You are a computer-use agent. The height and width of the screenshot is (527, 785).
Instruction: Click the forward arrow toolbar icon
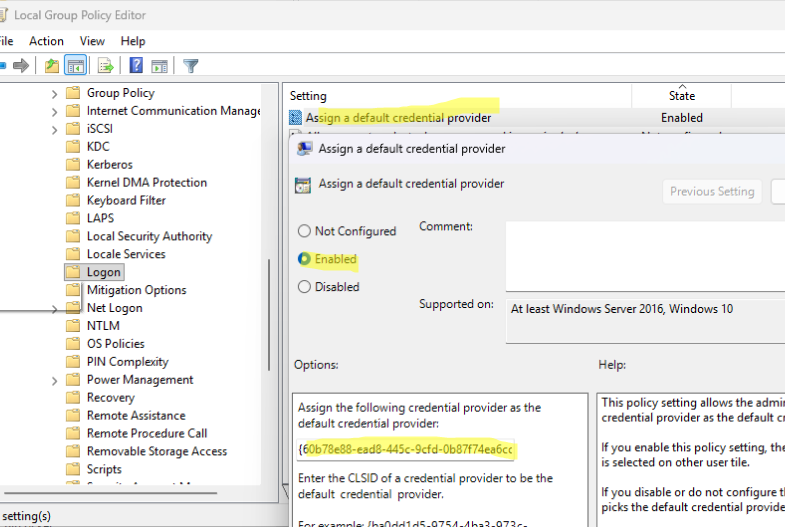(x=21, y=66)
